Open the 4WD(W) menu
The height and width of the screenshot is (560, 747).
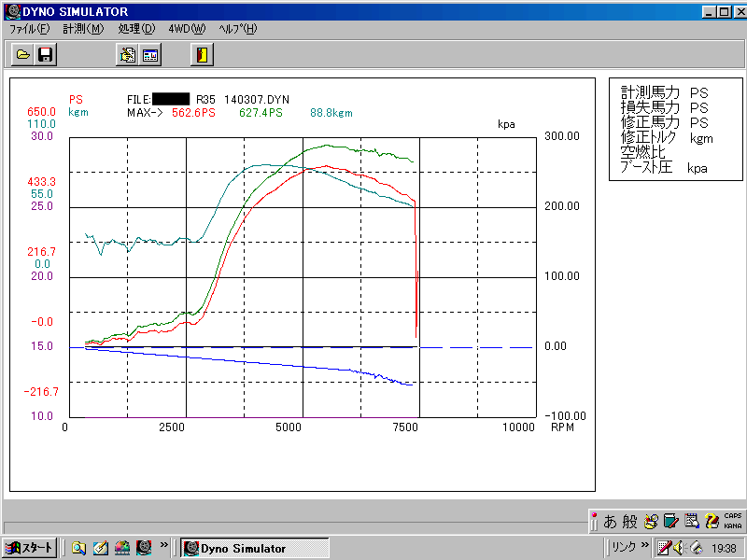pyautogui.click(x=187, y=29)
